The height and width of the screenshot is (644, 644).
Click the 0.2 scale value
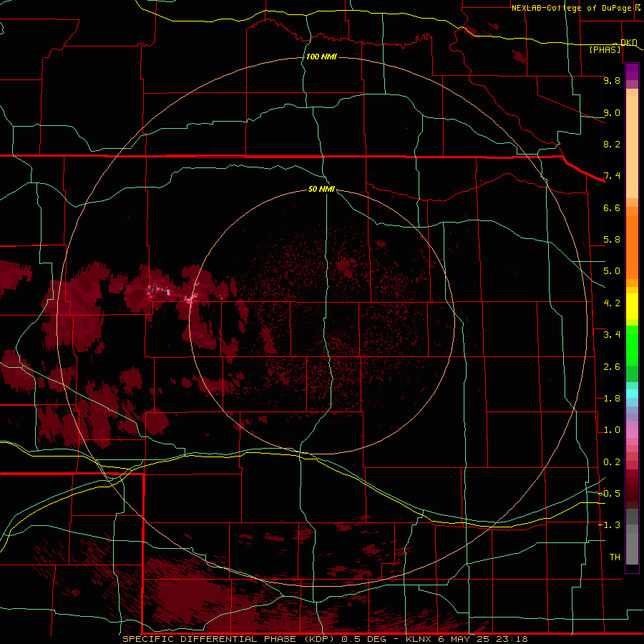(x=612, y=462)
